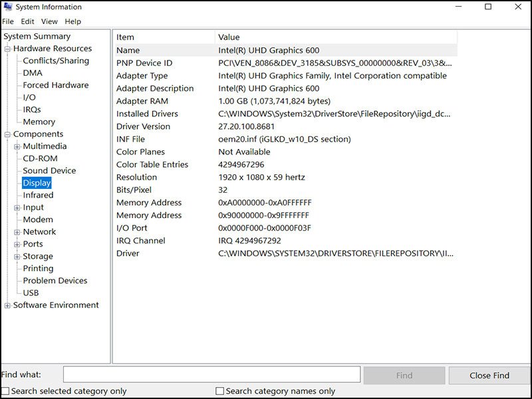Viewport: 532px width, 399px height.
Task: Enable Search selected category only checkbox
Action: coord(6,392)
